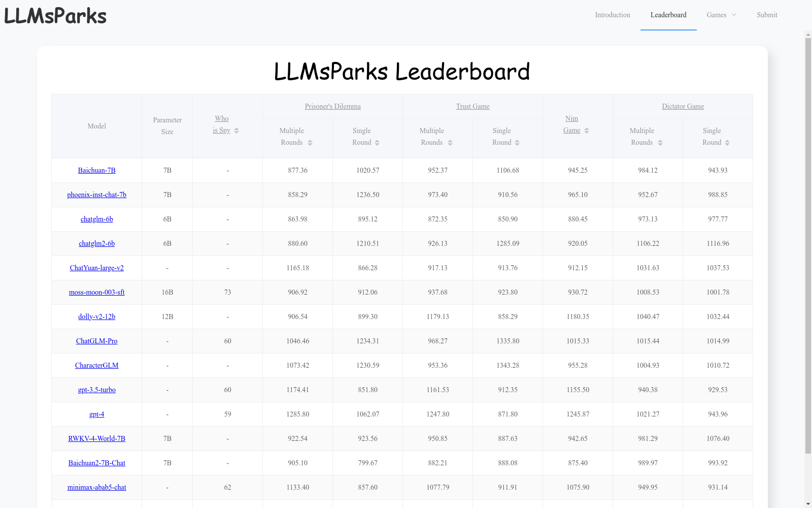812x508 pixels.
Task: Visit the chatglm-6b model page
Action: [x=97, y=219]
